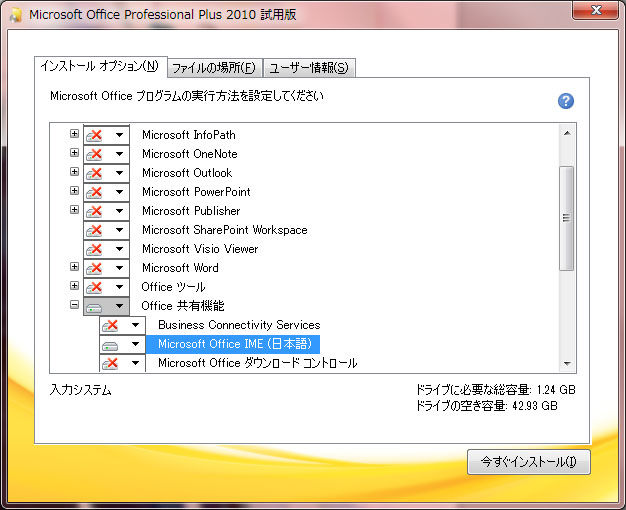Click the ドライブの空き容量 42.93 GB text
626x510 pixels.
[x=487, y=406]
